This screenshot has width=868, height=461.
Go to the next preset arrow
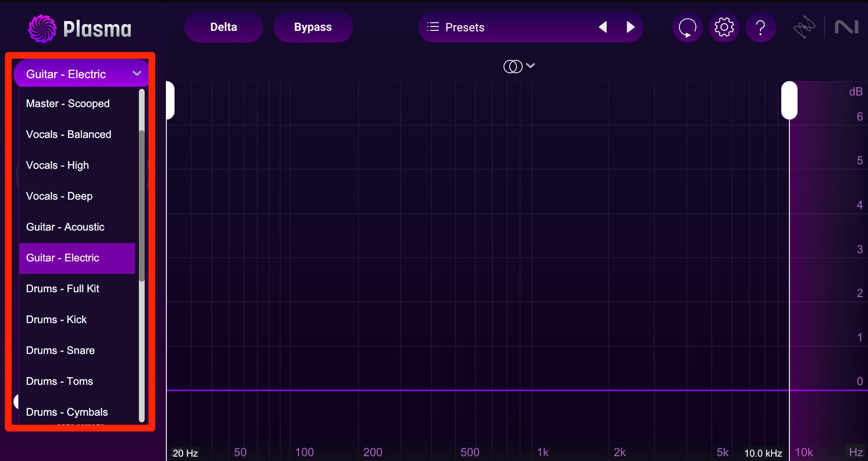coord(630,27)
